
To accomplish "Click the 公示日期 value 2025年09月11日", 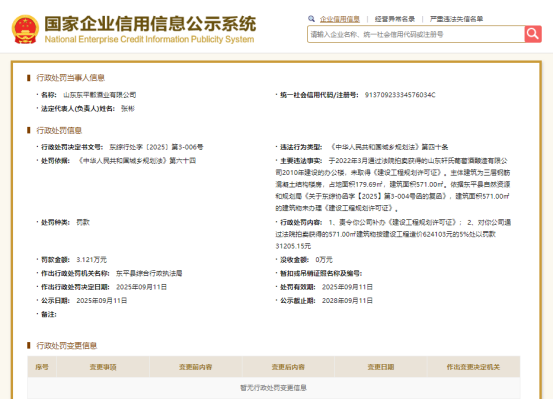I will pyautogui.click(x=102, y=301).
